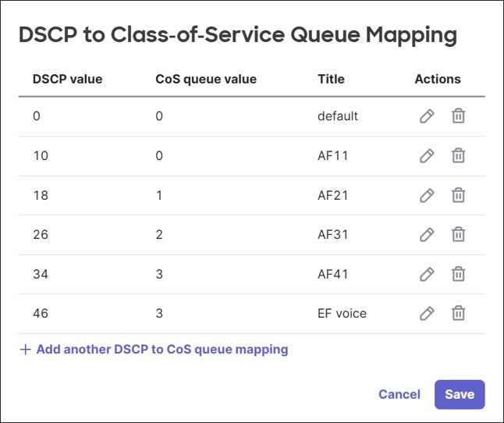Screen dimensions: 504x423
Task: Delete the default DSCP mapping row
Action: (459, 116)
